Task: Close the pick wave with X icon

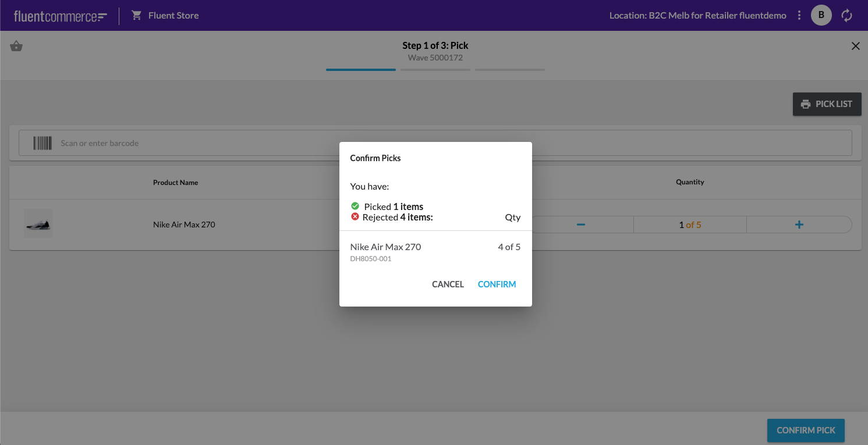Action: pos(855,46)
